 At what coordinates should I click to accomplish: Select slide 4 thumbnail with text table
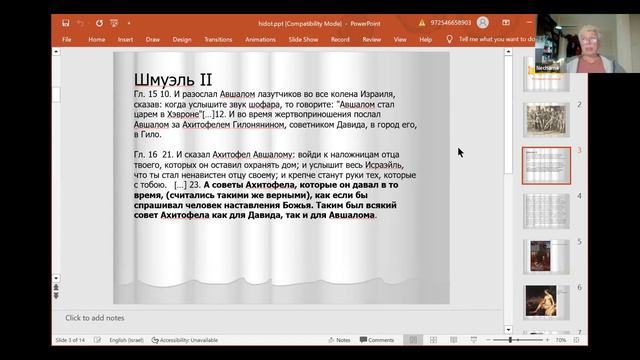(546, 211)
